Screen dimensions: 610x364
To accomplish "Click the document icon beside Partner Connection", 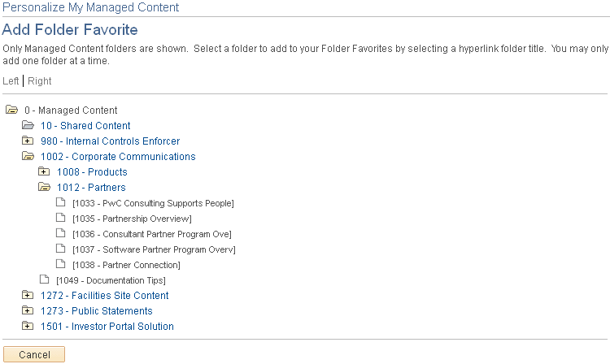I will click(x=60, y=264).
